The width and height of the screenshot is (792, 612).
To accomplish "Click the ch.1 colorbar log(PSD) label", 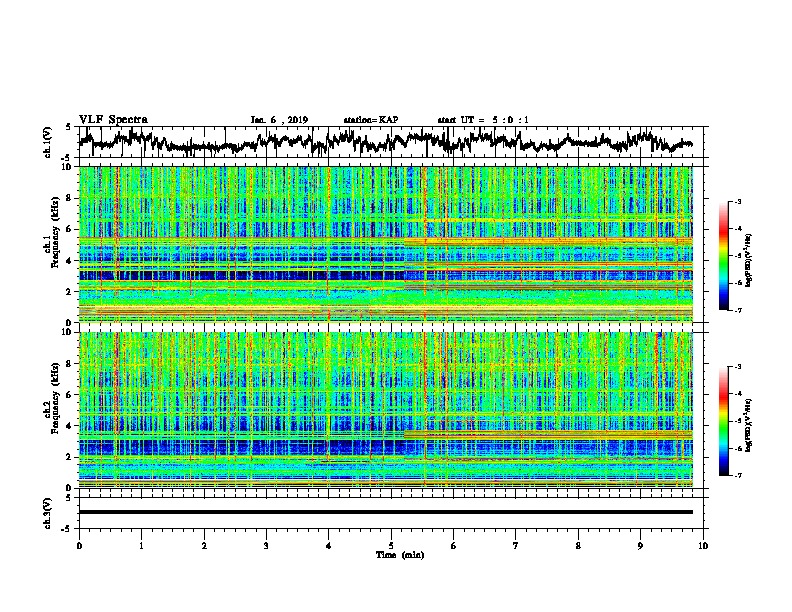I will point(749,260).
